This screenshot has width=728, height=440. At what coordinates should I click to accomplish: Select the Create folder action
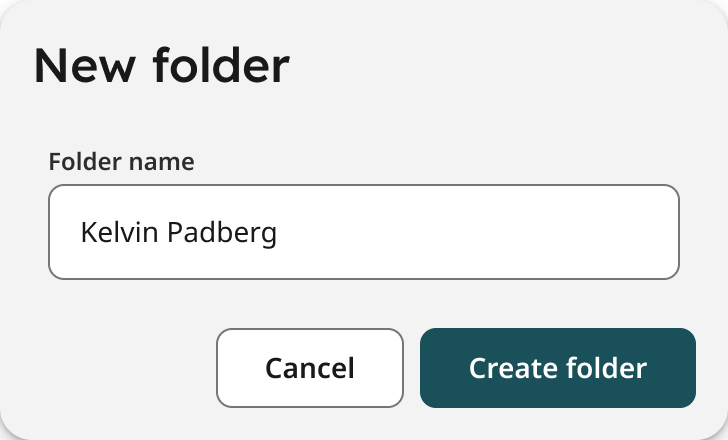[x=558, y=368]
